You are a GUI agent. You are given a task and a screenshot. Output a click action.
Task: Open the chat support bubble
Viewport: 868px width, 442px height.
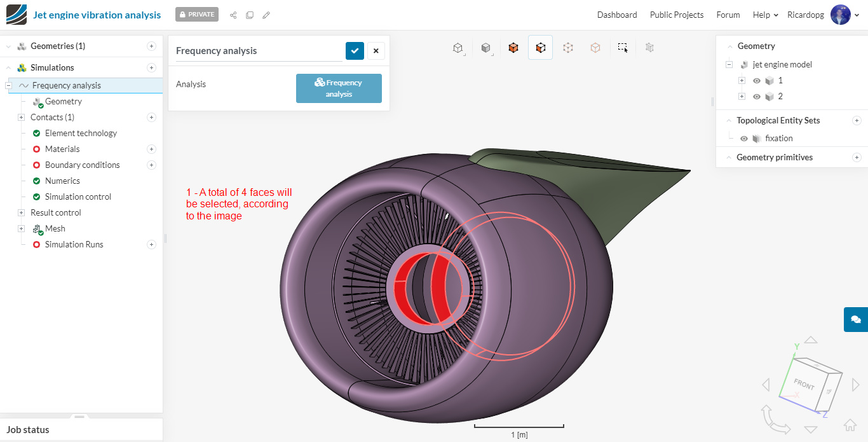pos(856,319)
